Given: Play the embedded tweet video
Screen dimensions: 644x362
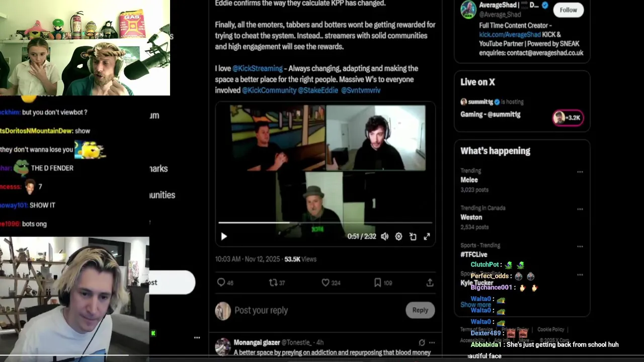Looking at the screenshot, I should pos(224,236).
